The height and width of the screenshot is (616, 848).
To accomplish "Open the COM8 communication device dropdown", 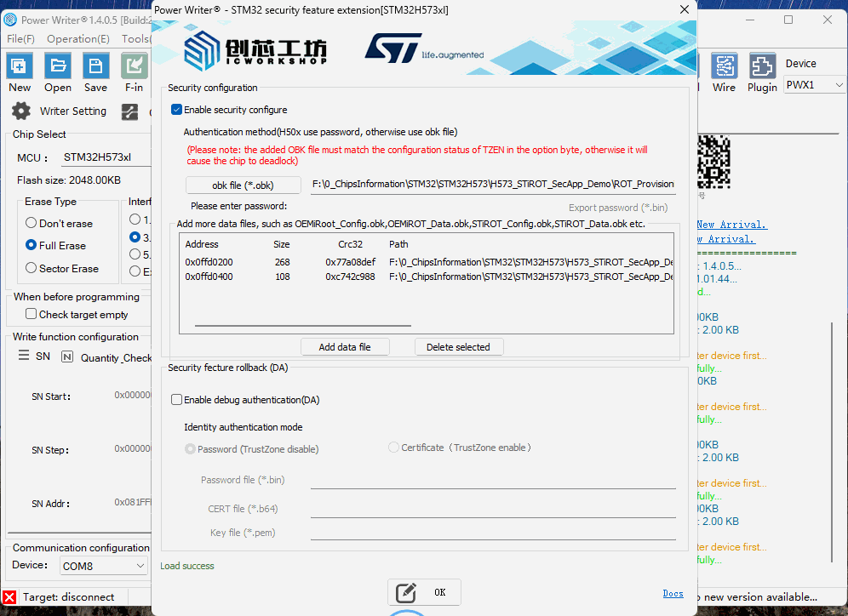I will (x=104, y=566).
